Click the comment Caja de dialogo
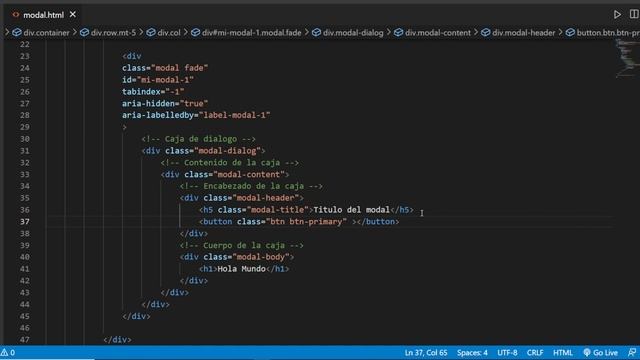Image resolution: width=640 pixels, height=360 pixels. 198,139
